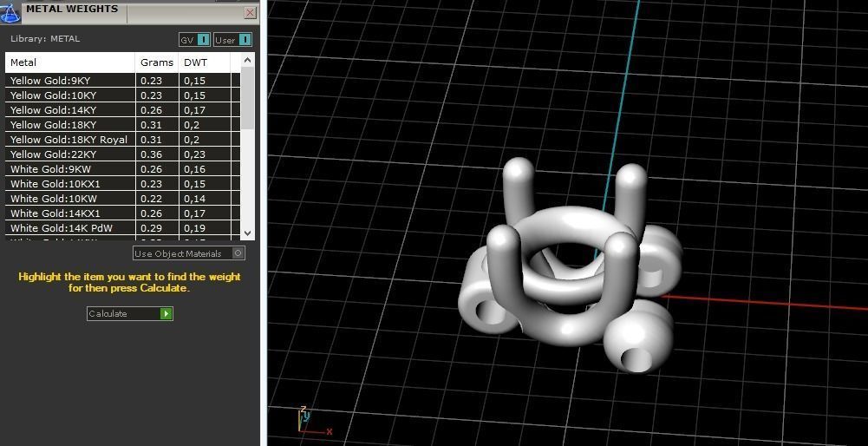The width and height of the screenshot is (868, 446).
Task: Click DWT value 0,15 for Yellow Gold:9KY
Action: click(195, 81)
